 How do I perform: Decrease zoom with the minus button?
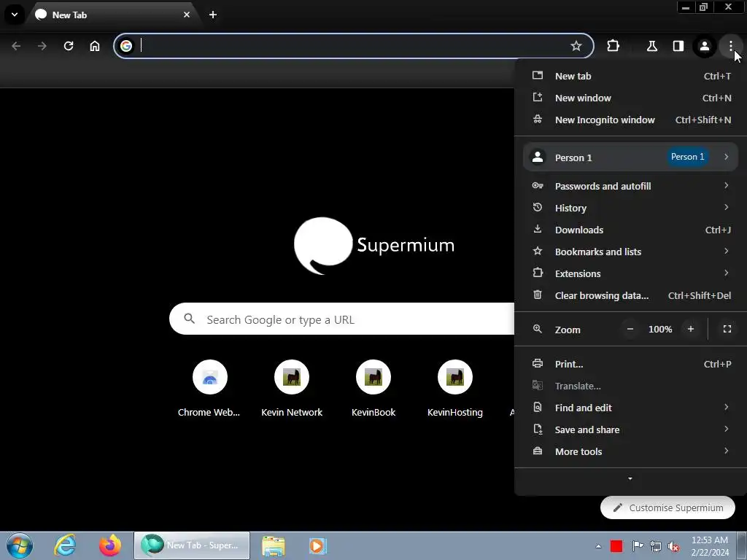[x=630, y=329]
